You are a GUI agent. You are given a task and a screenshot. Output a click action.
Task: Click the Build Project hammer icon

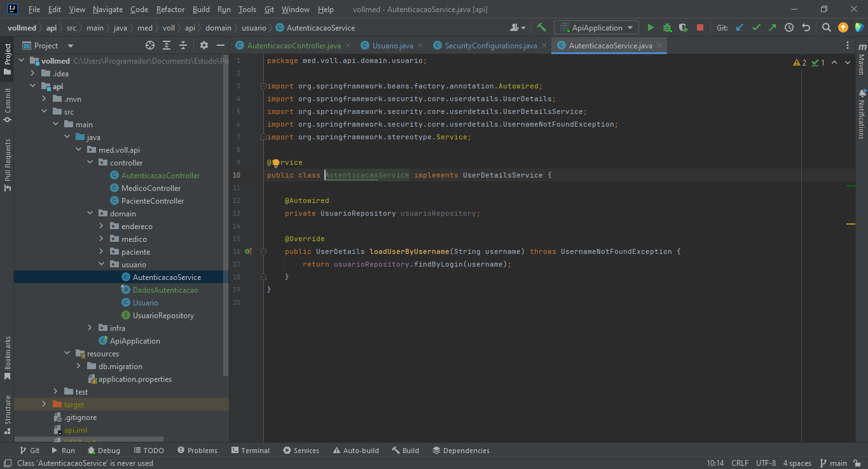click(541, 27)
